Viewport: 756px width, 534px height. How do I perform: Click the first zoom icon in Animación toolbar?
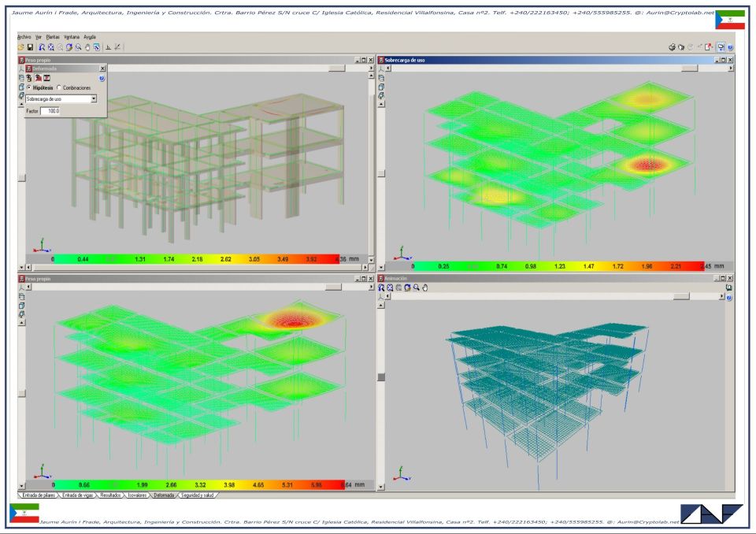click(x=383, y=287)
